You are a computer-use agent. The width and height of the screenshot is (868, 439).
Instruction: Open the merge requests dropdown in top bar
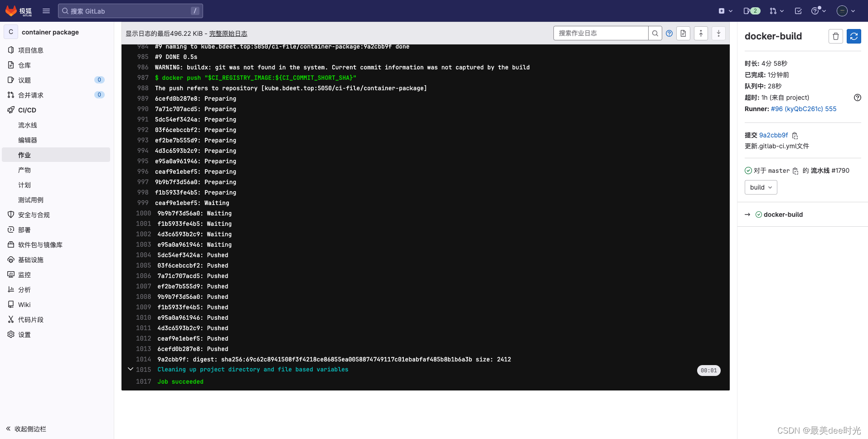click(x=776, y=11)
